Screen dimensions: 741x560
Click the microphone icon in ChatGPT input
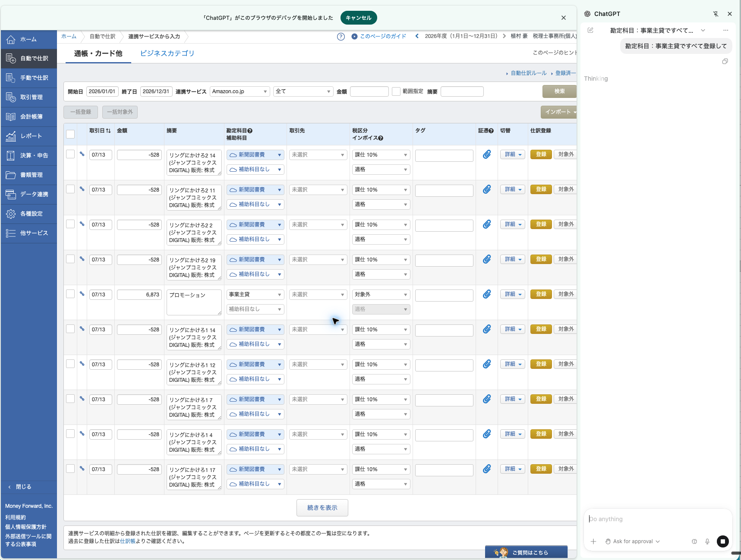(x=707, y=541)
